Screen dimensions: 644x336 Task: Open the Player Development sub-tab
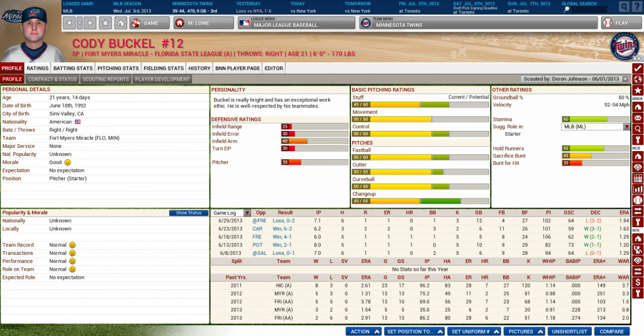point(162,79)
